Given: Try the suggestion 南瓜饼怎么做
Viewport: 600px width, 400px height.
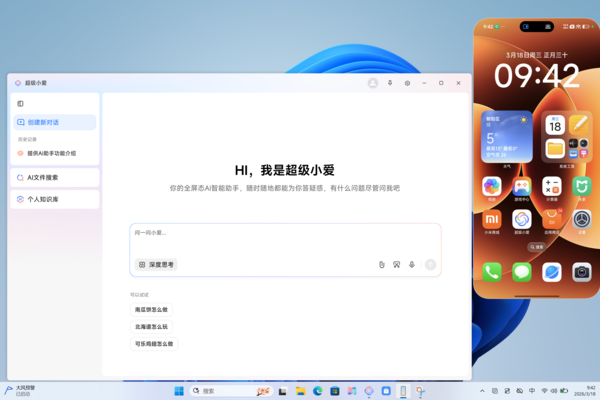Looking at the screenshot, I should point(151,309).
